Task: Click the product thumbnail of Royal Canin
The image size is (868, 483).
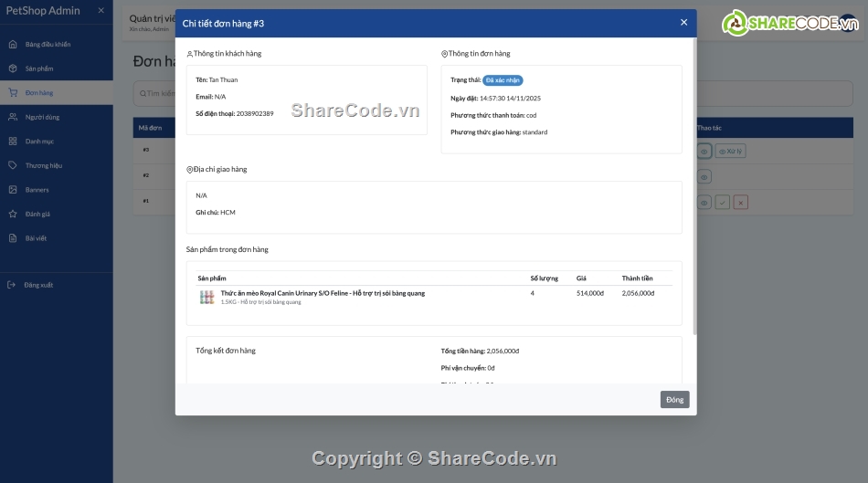Action: click(x=207, y=297)
